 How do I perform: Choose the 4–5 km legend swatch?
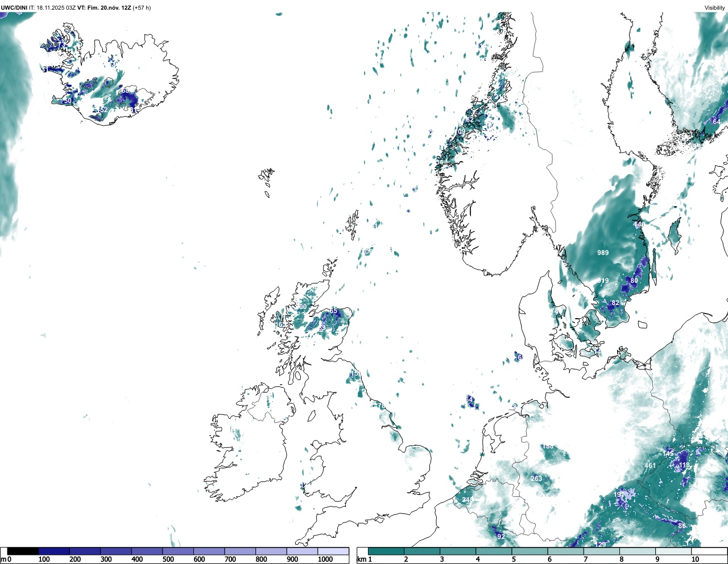[494, 551]
